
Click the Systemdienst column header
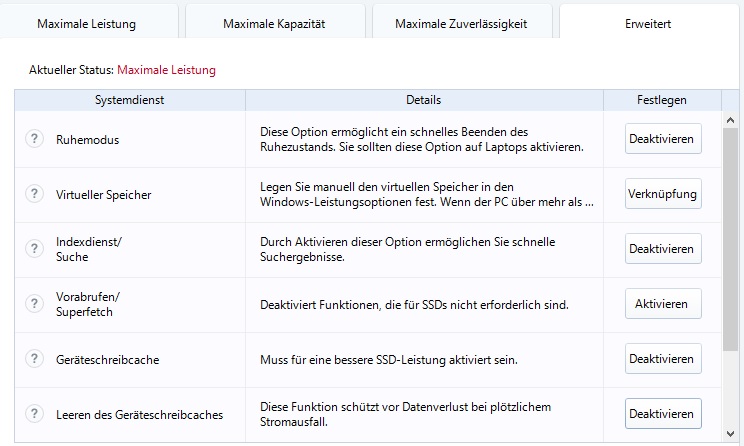coord(129,100)
